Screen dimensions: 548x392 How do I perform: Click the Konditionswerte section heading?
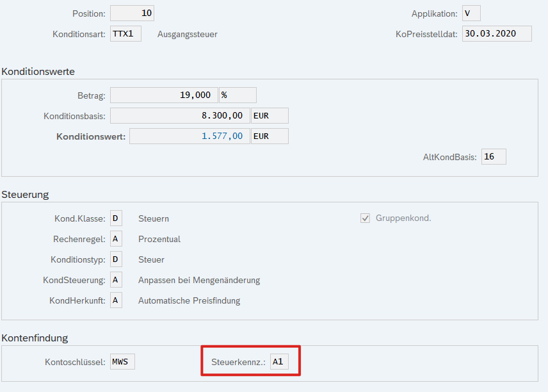[38, 72]
